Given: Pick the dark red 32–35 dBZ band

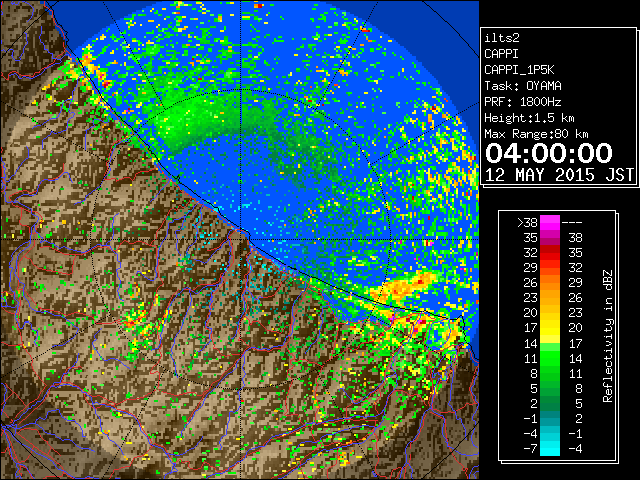Looking at the screenshot, I should [550, 252].
